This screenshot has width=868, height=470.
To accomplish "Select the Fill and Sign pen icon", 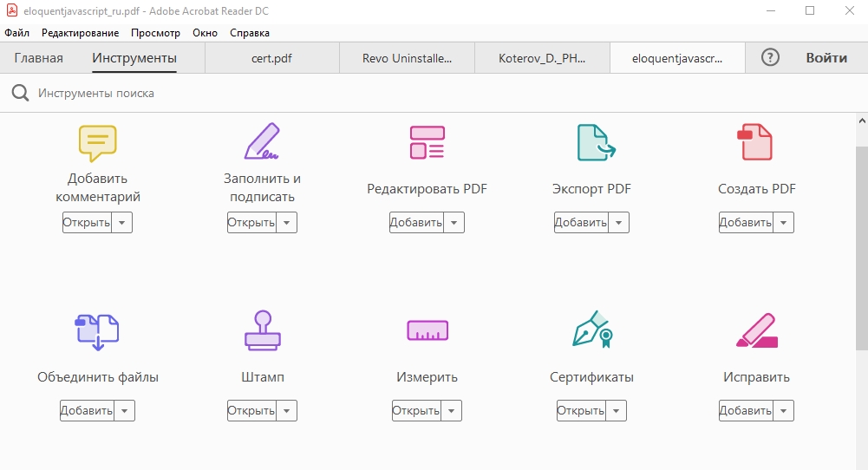I will click(x=262, y=141).
